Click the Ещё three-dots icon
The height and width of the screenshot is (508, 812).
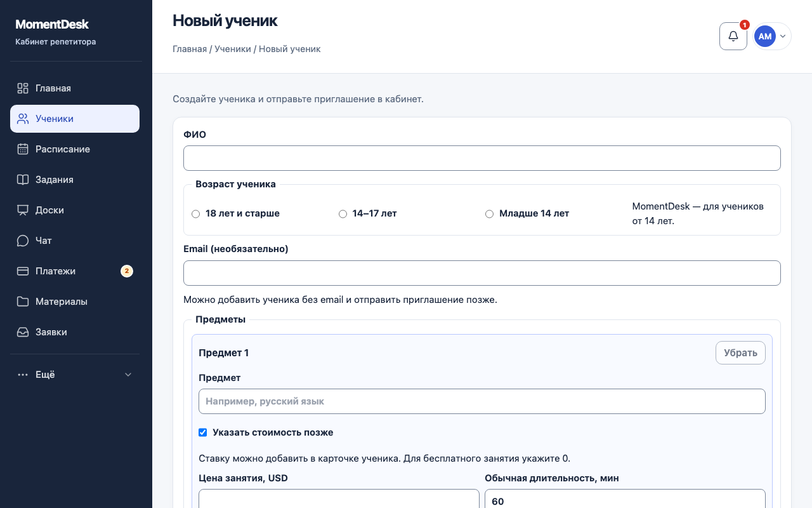click(23, 375)
